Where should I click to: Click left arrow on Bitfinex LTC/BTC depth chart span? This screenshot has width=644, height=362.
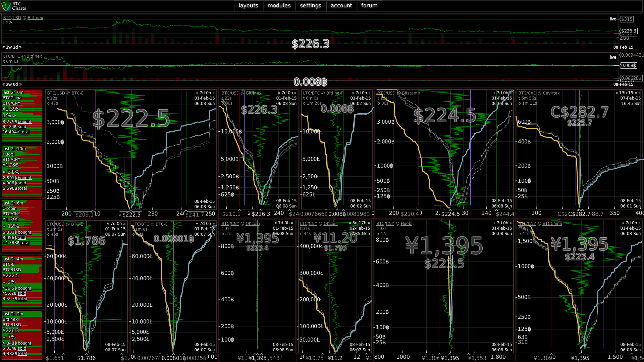[353, 93]
